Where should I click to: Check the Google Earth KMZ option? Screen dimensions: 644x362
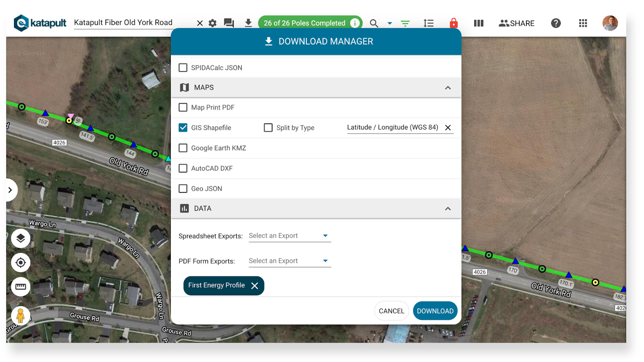[x=183, y=148]
